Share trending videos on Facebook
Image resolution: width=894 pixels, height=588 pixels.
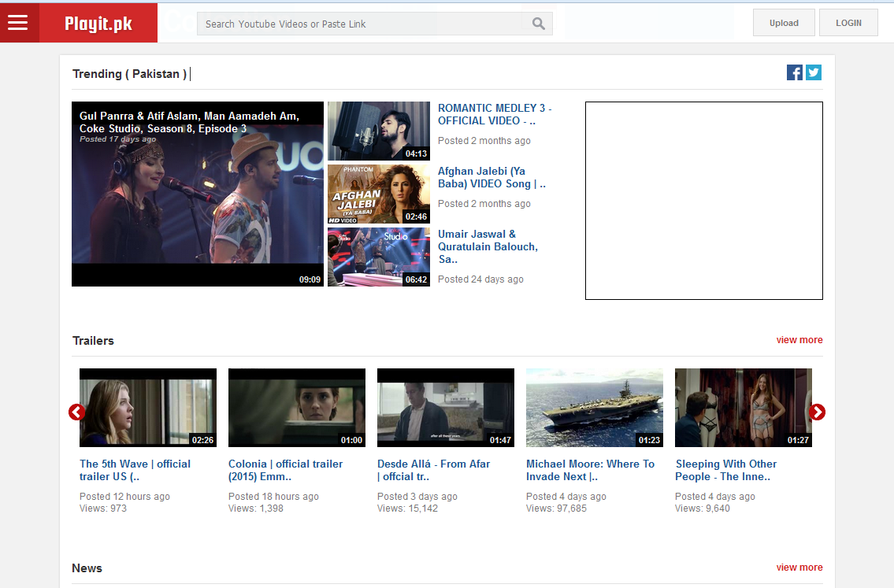coord(794,72)
